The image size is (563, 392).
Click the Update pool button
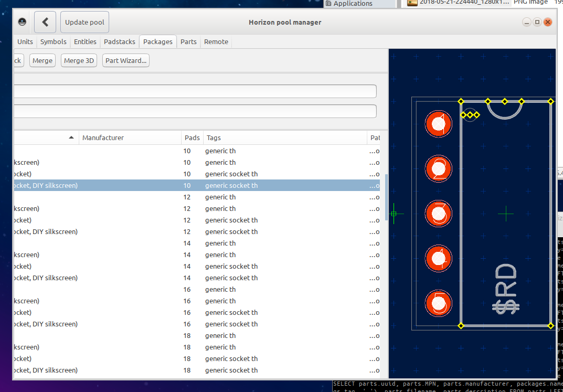[x=84, y=22]
